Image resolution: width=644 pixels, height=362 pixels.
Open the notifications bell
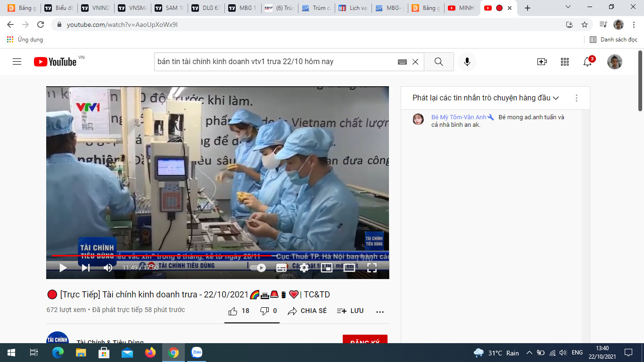pyautogui.click(x=588, y=62)
